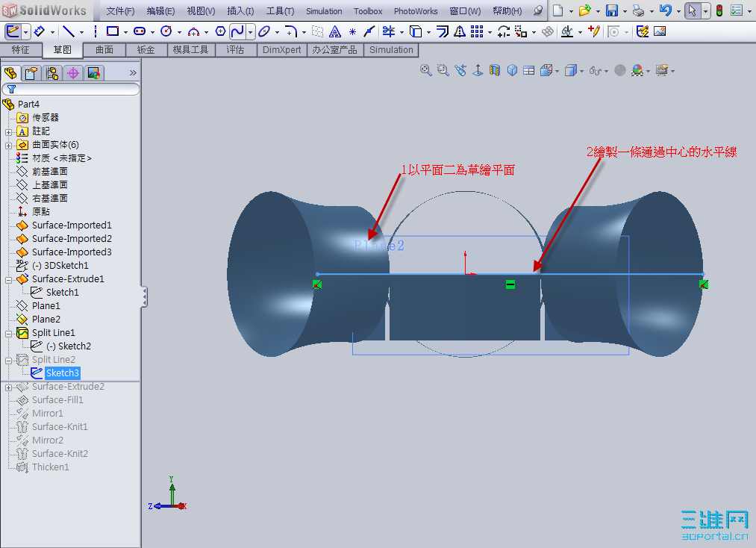756x548 pixels.
Task: Select the Ellipse sketch tool
Action: tap(264, 32)
